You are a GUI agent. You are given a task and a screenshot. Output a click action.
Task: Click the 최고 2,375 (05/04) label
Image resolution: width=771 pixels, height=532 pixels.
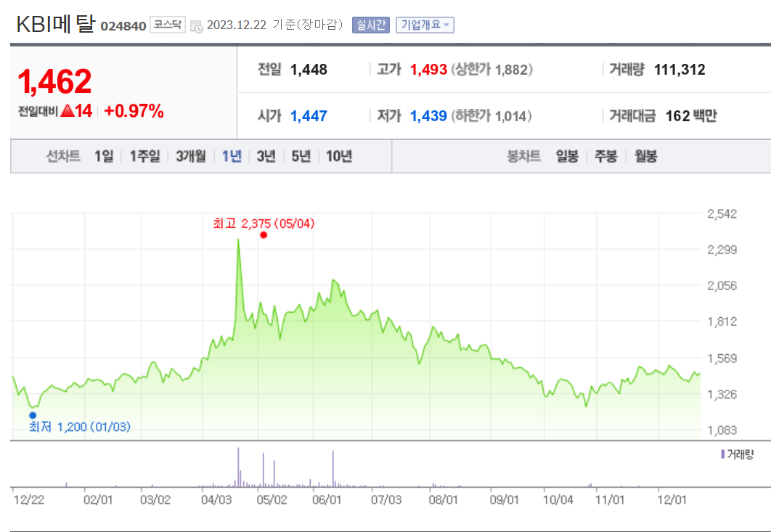tap(264, 224)
